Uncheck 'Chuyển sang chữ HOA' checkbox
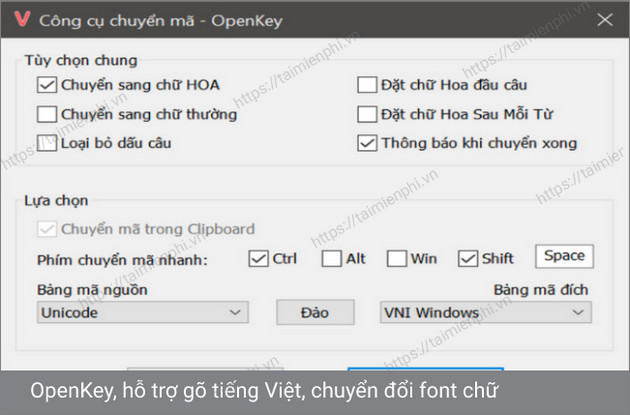Image resolution: width=630 pixels, height=415 pixels. click(47, 85)
